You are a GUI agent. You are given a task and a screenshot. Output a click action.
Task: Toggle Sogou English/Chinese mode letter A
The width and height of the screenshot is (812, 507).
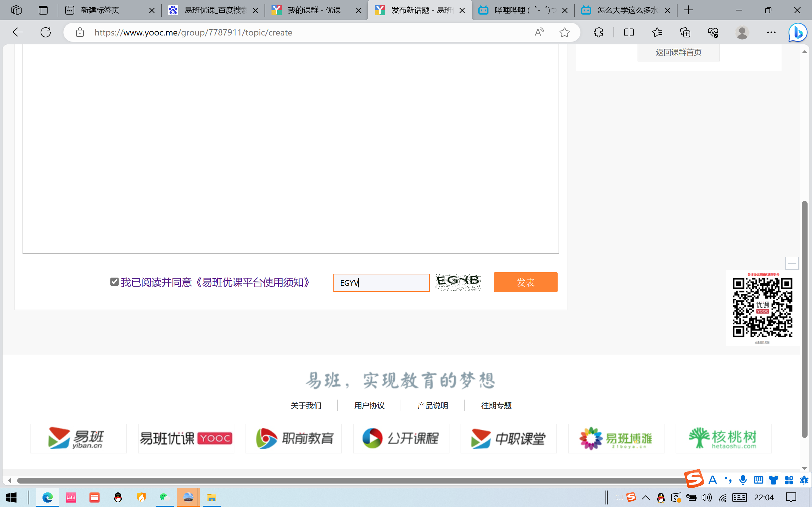tap(712, 480)
